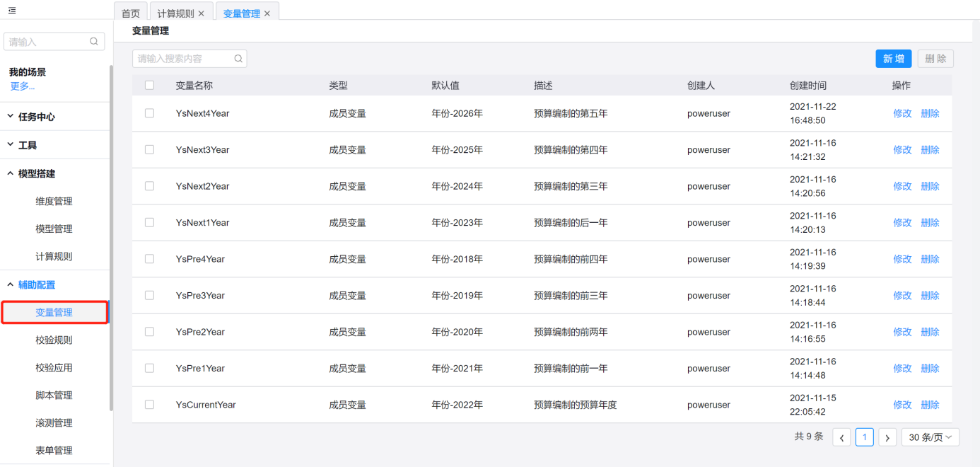Screen dimensions: 980x467
Task: Click the 新增 button
Action: click(x=893, y=59)
